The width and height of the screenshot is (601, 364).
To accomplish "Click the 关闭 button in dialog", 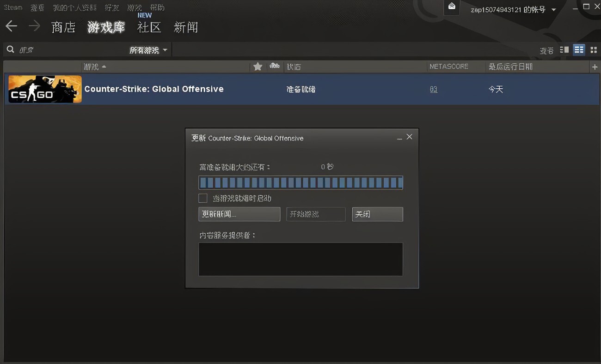I will 377,214.
